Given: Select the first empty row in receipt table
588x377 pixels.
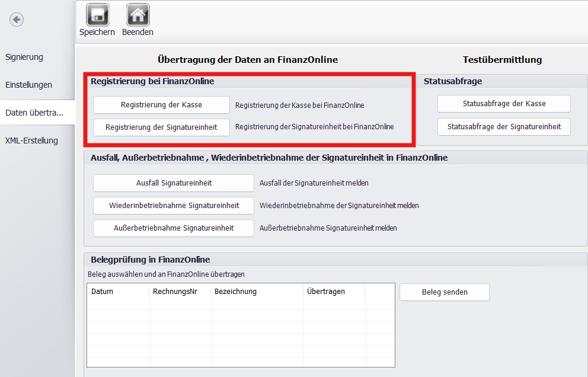Looking at the screenshot, I should pos(240,304).
